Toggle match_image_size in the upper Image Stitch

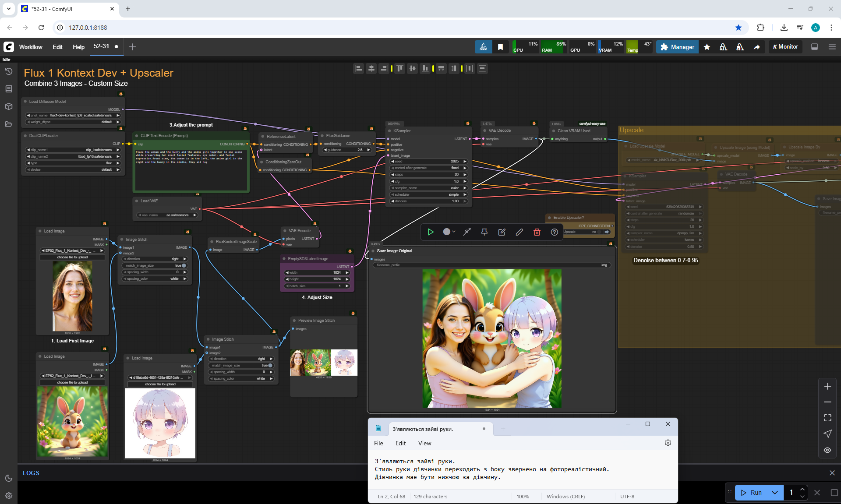point(184,265)
